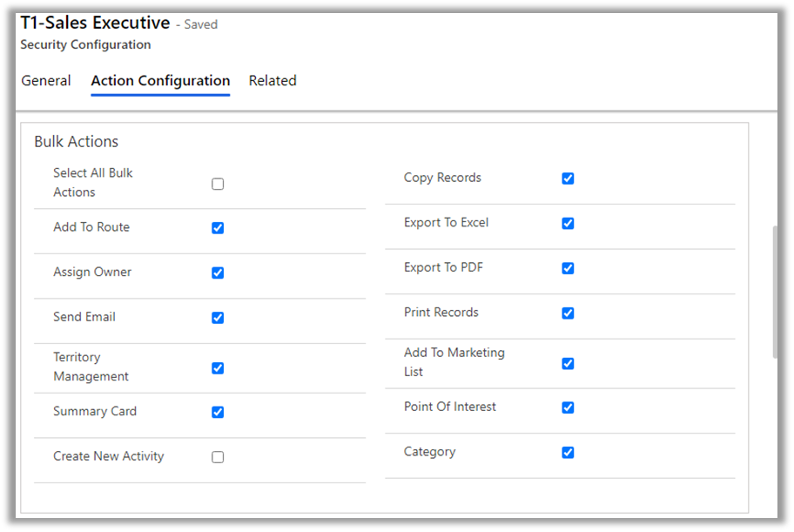This screenshot has height=532, width=794.
Task: Uncheck the Territory Management checkbox
Action: (218, 368)
